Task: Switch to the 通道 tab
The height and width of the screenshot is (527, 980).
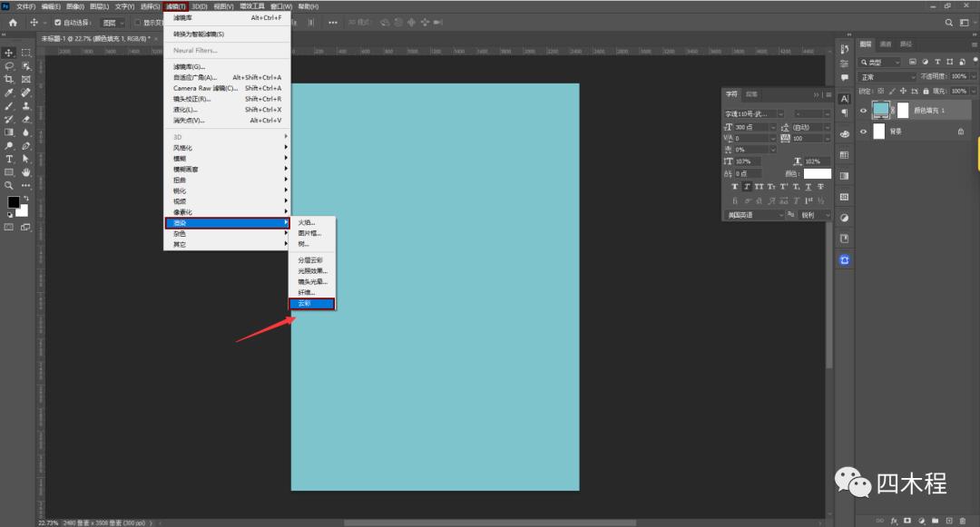Action: [x=886, y=44]
